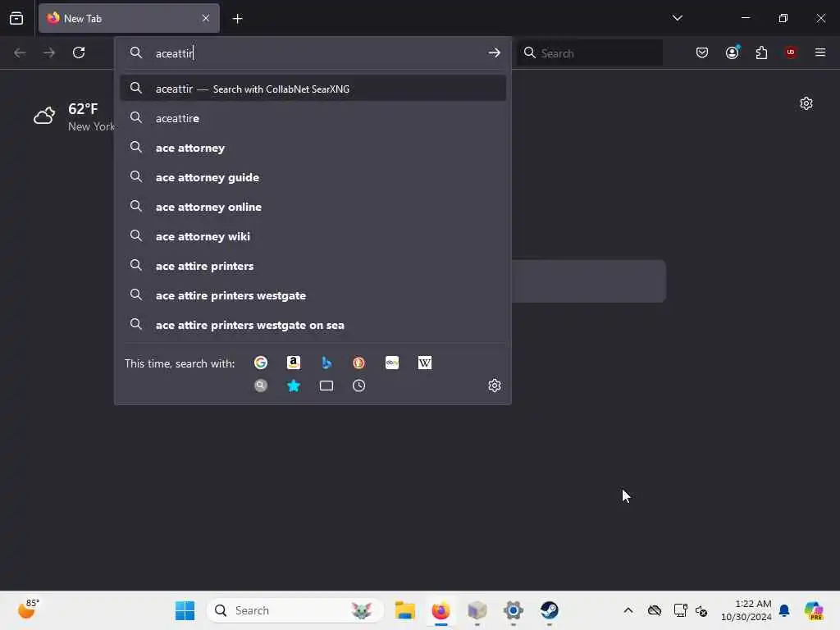Open the Firefox account icon

pos(733,52)
